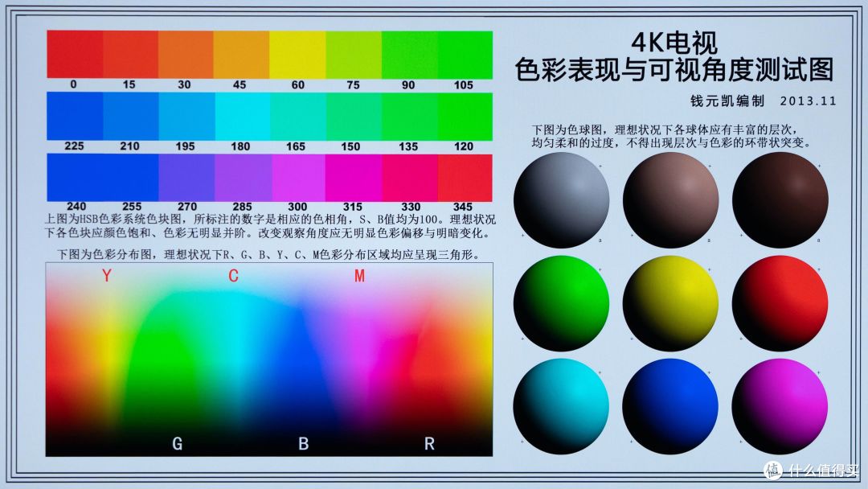Viewport: 868px width, 489px height.
Task: Click the yellow sphere
Action: pos(671,303)
